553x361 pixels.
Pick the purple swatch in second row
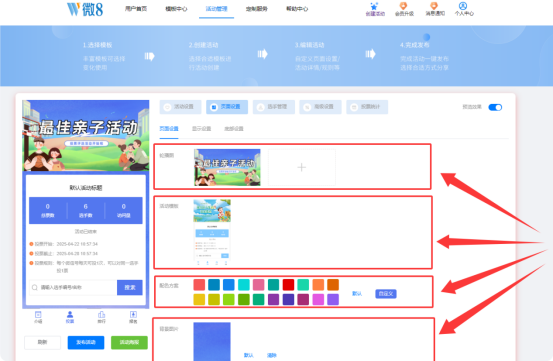point(273,299)
